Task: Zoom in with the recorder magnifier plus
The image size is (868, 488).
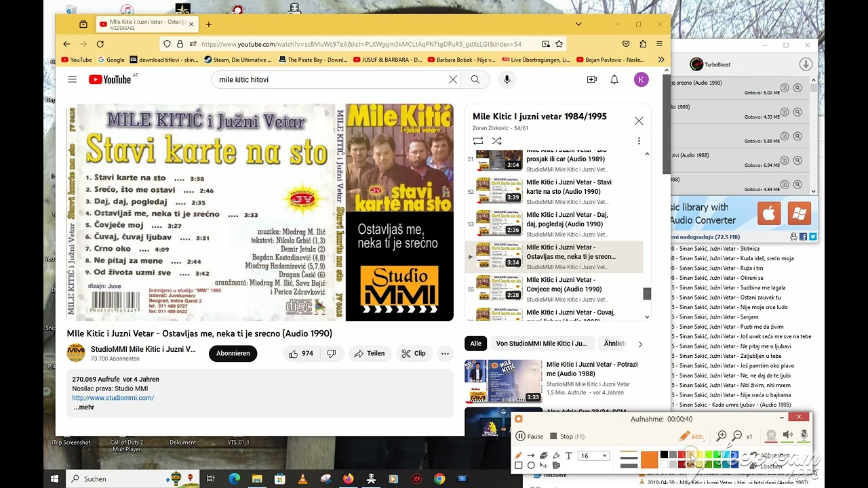Action: pos(722,436)
